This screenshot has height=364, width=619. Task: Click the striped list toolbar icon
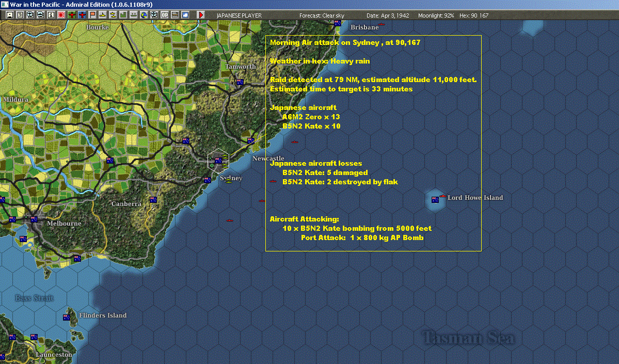(174, 15)
